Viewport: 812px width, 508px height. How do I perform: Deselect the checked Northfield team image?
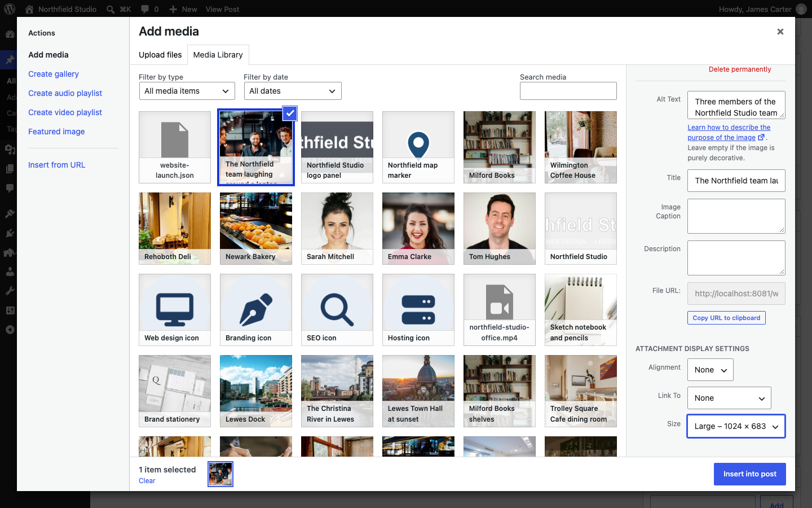[290, 113]
